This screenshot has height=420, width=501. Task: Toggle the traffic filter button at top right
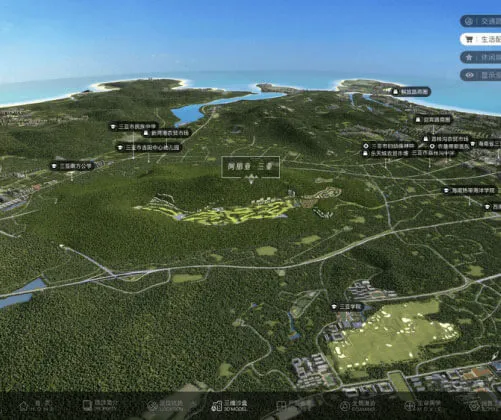(481, 21)
